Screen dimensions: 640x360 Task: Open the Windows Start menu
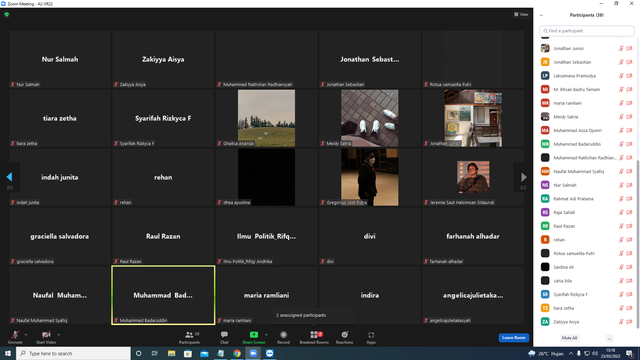(x=8, y=353)
